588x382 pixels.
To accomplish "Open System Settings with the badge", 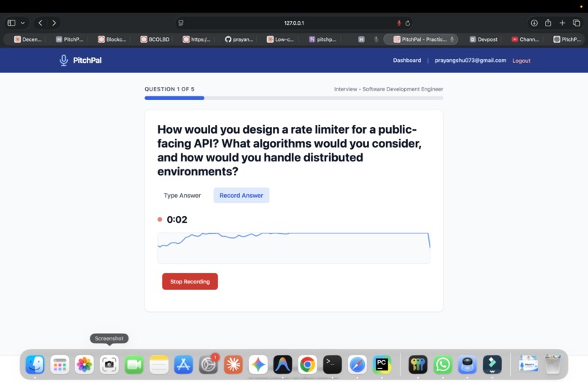I will click(208, 364).
